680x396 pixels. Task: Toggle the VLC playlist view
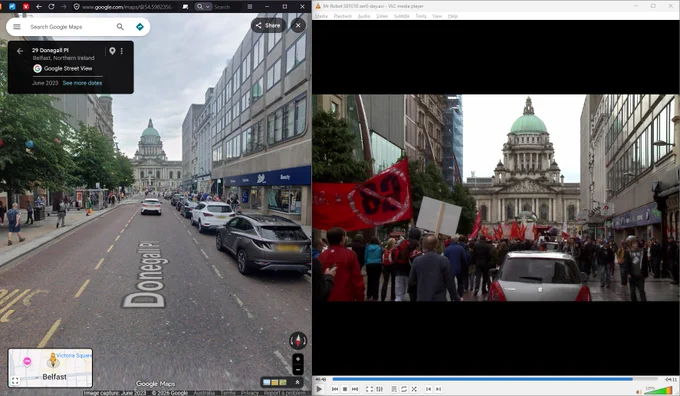click(x=394, y=389)
